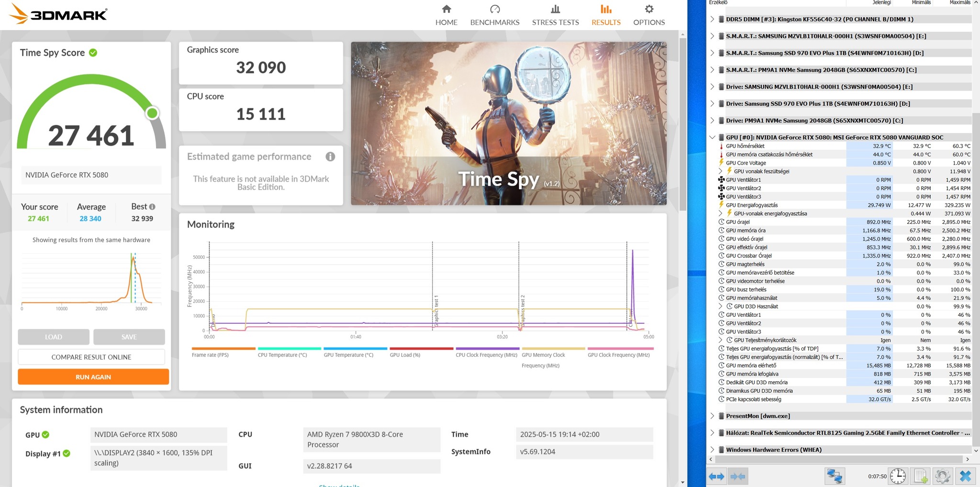Select the RESULTS tab
This screenshot has height=487, width=980.
point(606,15)
